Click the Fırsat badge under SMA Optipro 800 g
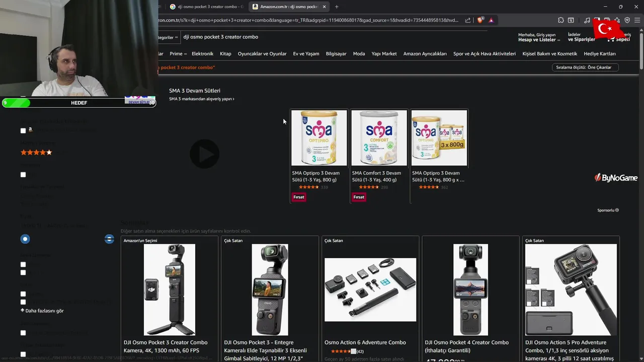The width and height of the screenshot is (644, 362). (x=299, y=197)
